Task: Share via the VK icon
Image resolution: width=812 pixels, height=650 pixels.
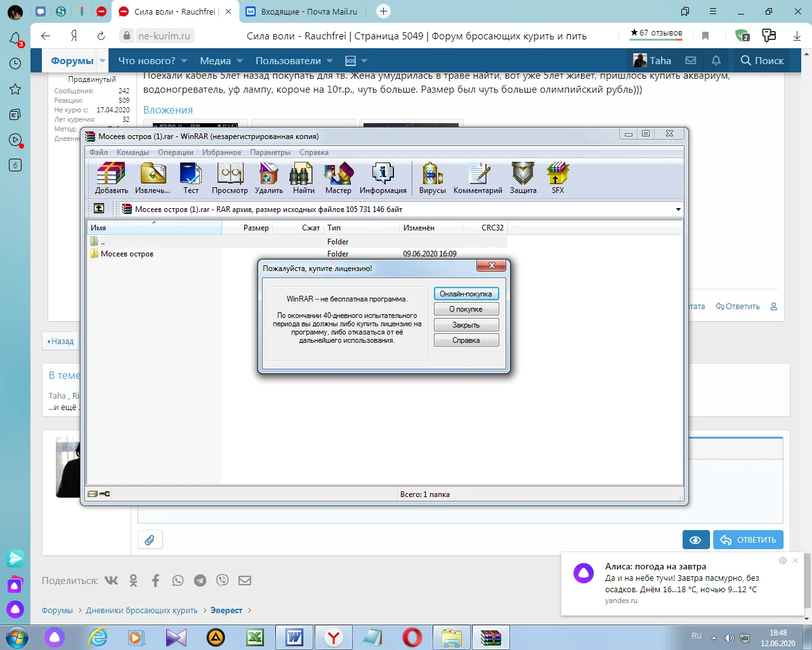Action: (x=112, y=580)
